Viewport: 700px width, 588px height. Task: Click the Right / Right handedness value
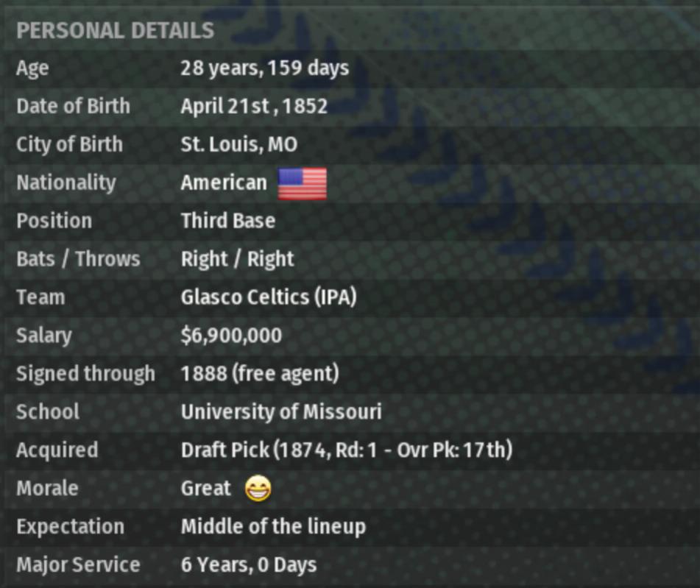(x=237, y=259)
